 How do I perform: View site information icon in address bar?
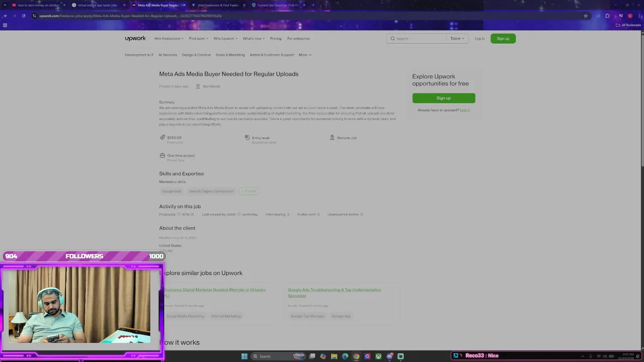[x=34, y=16]
